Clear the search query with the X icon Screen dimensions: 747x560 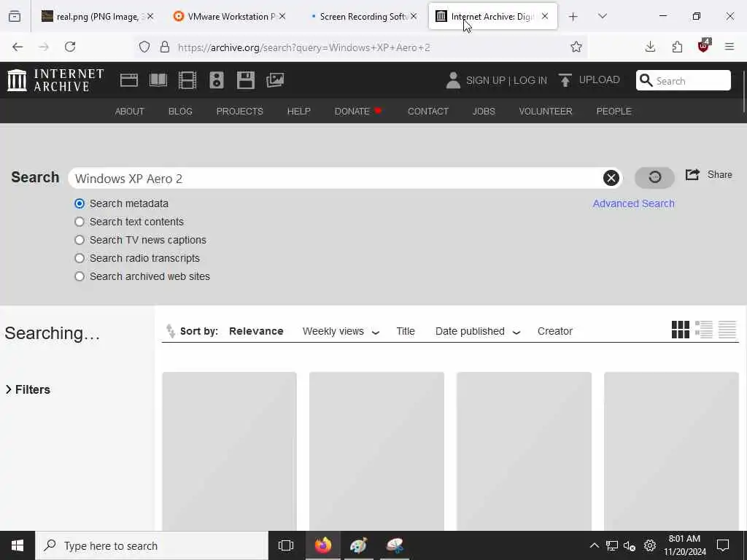coord(611,178)
